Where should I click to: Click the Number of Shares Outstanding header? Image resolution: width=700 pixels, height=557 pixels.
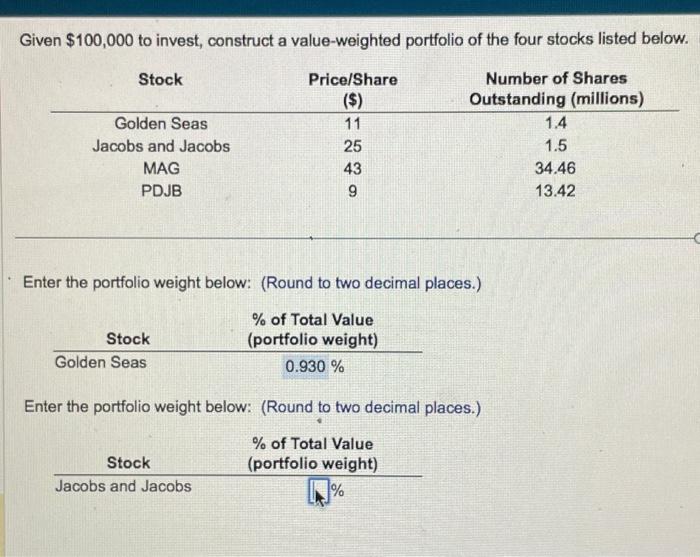[556, 88]
